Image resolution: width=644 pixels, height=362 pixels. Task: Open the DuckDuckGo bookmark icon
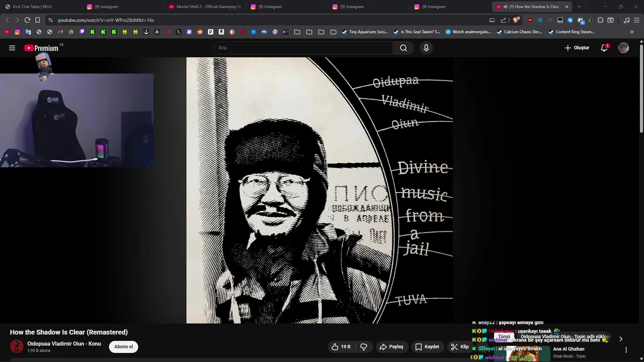point(232,32)
